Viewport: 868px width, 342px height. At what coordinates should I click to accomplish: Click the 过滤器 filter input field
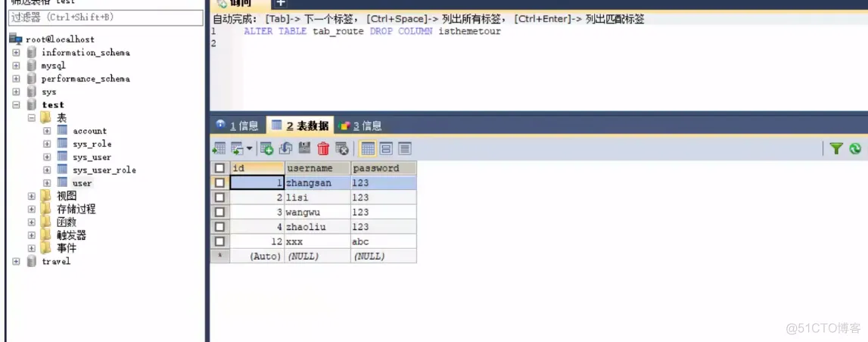click(106, 17)
